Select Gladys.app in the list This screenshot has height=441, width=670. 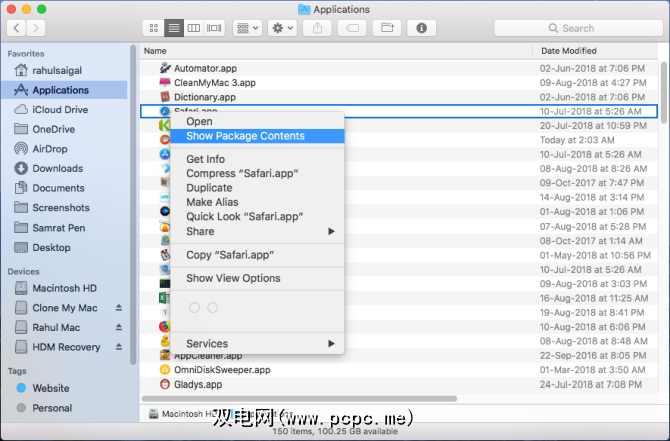[399, 385]
